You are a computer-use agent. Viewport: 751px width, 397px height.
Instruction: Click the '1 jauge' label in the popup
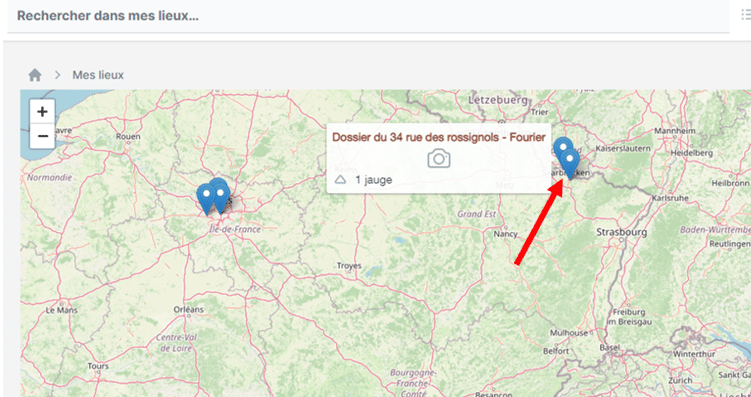(x=374, y=180)
